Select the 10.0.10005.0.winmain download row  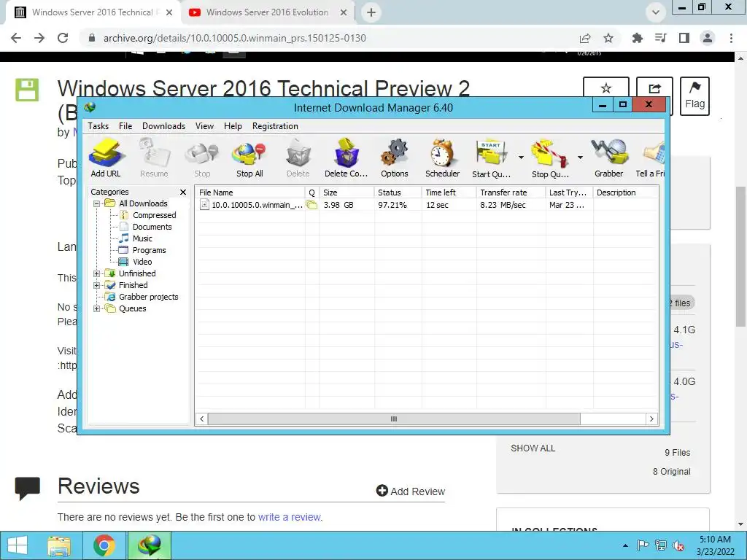click(x=426, y=205)
